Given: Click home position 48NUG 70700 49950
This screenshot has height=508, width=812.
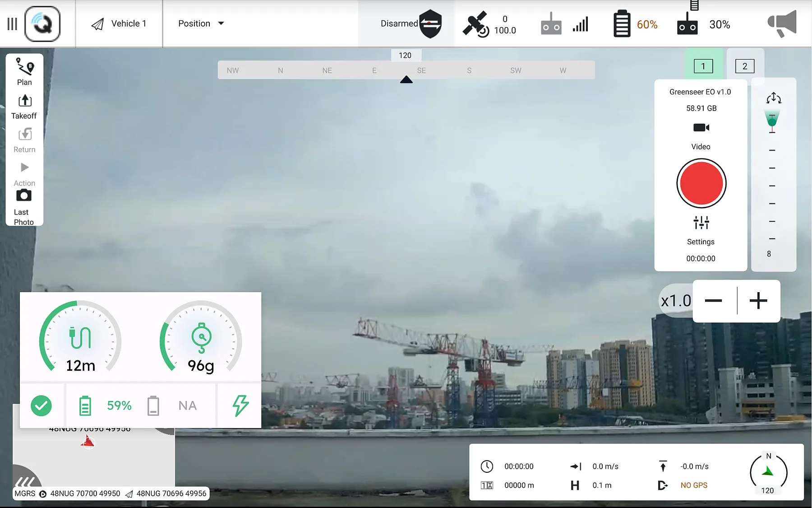Looking at the screenshot, I should pos(85,494).
